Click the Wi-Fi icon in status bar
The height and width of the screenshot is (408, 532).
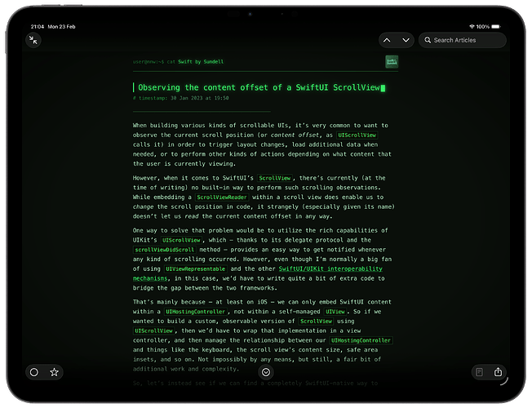472,26
